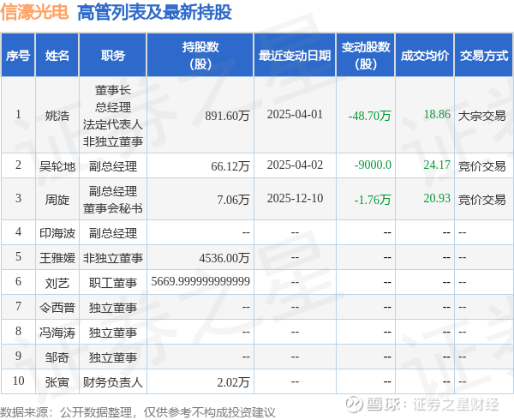Select the 交易方式 column header
Image resolution: width=514 pixels, height=420 pixels.
click(x=484, y=56)
